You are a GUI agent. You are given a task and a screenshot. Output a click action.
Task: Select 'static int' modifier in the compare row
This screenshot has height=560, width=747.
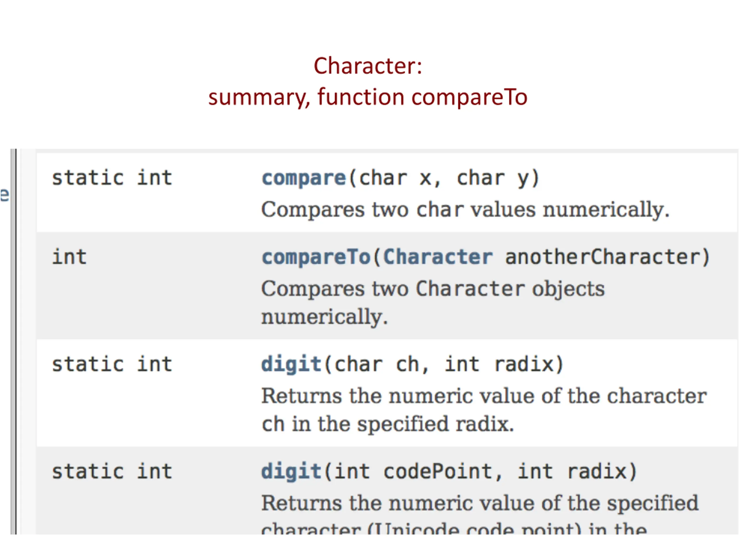112,178
